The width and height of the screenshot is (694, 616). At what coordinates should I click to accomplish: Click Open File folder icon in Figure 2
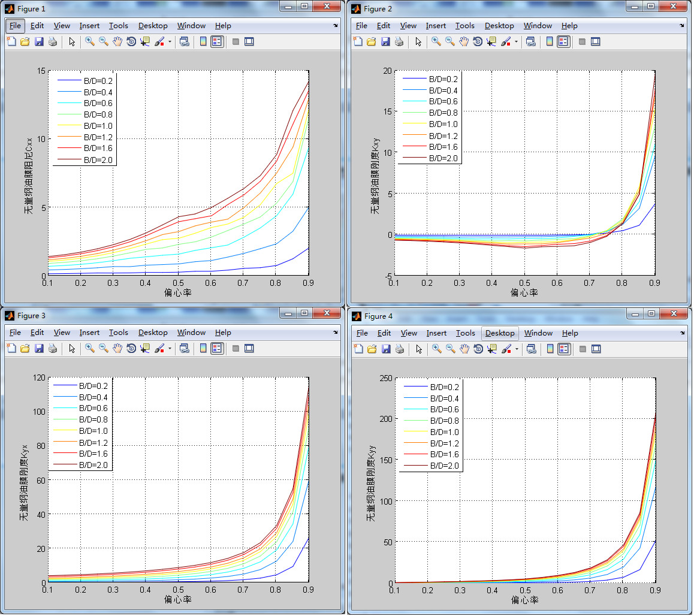(372, 41)
